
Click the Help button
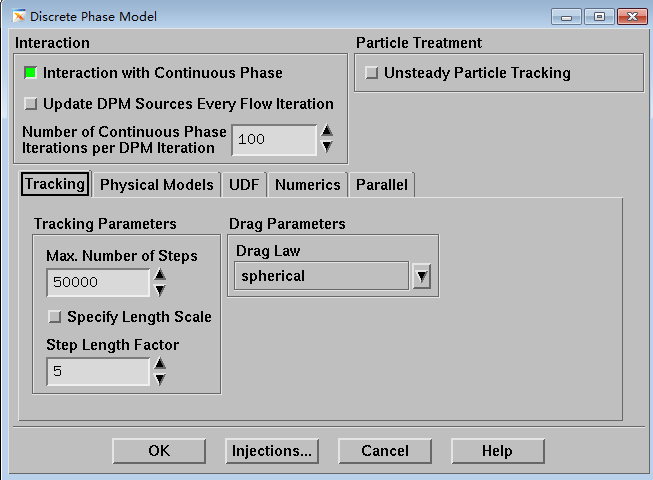point(497,451)
